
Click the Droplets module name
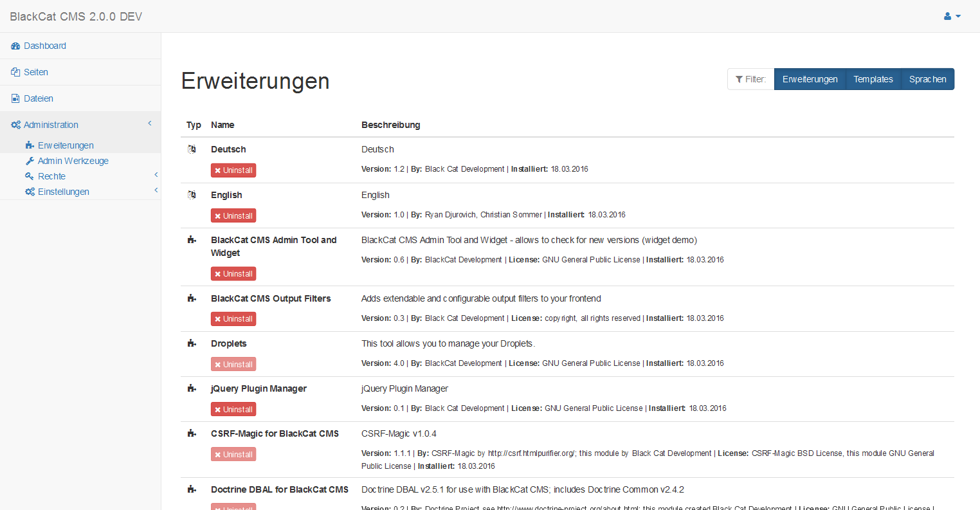pos(229,343)
